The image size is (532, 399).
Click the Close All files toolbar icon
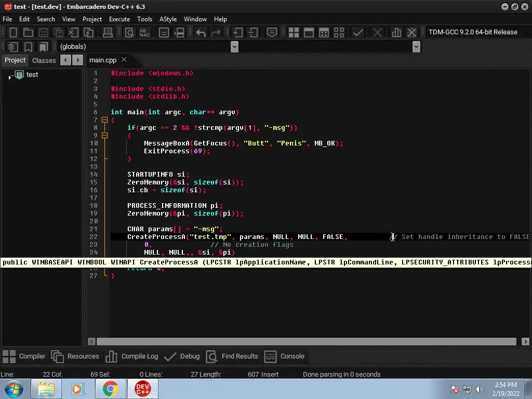click(88, 32)
